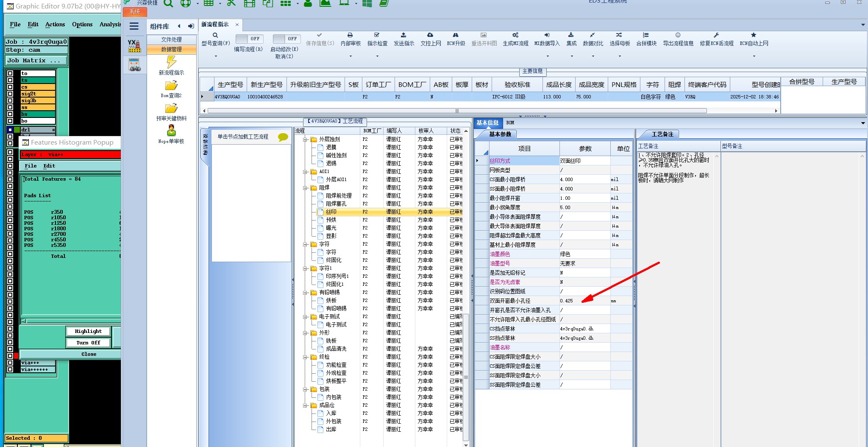Close the 新流程指示 document tab
This screenshot has width=868, height=447.
pyautogui.click(x=237, y=25)
